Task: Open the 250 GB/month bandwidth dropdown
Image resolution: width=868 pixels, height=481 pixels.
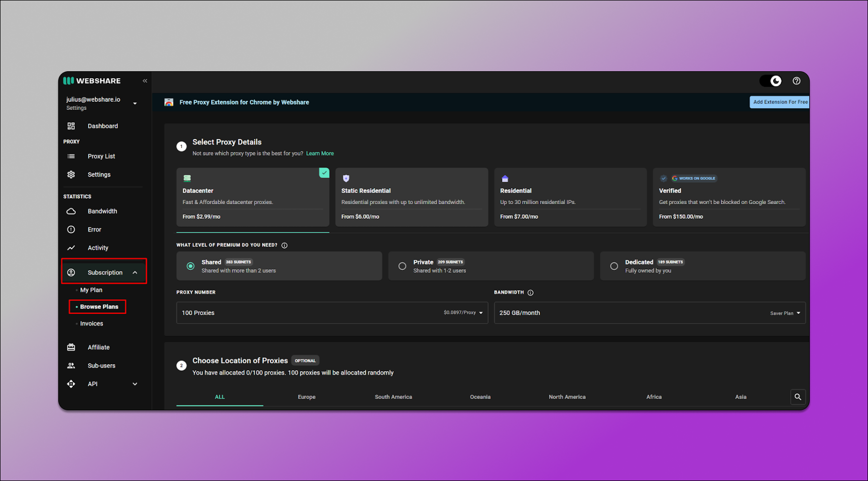Action: tap(650, 313)
